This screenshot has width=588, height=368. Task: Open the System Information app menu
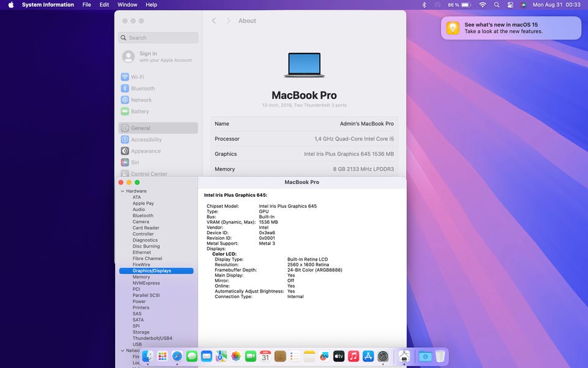pyautogui.click(x=48, y=5)
